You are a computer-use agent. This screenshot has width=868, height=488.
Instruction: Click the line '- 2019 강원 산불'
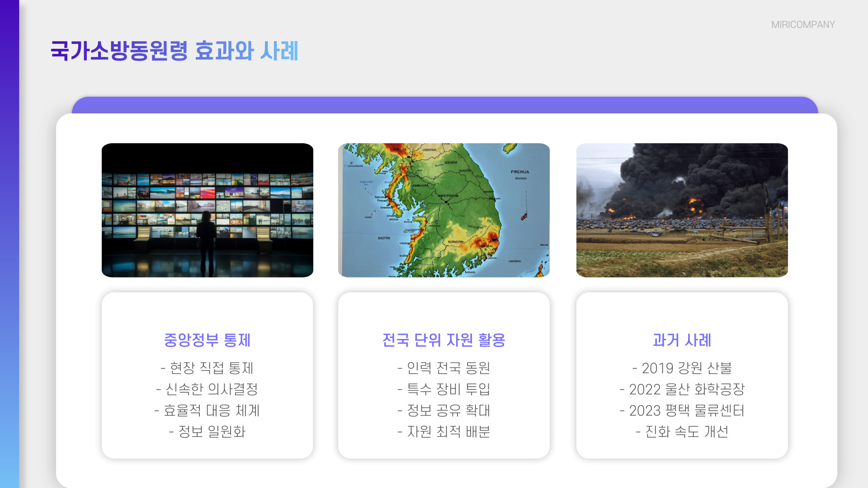click(682, 368)
